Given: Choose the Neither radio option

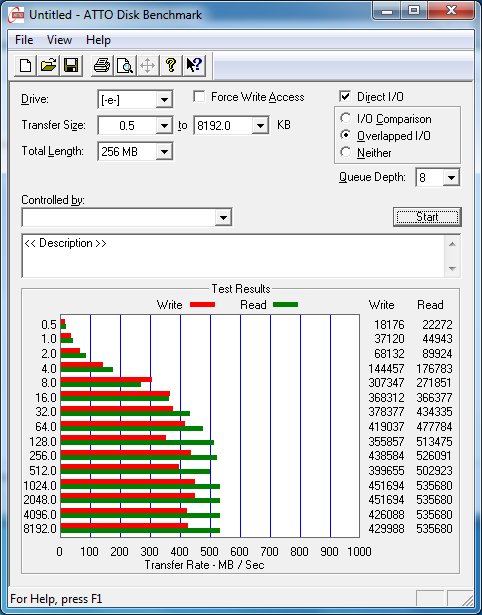Looking at the screenshot, I should pos(346,152).
